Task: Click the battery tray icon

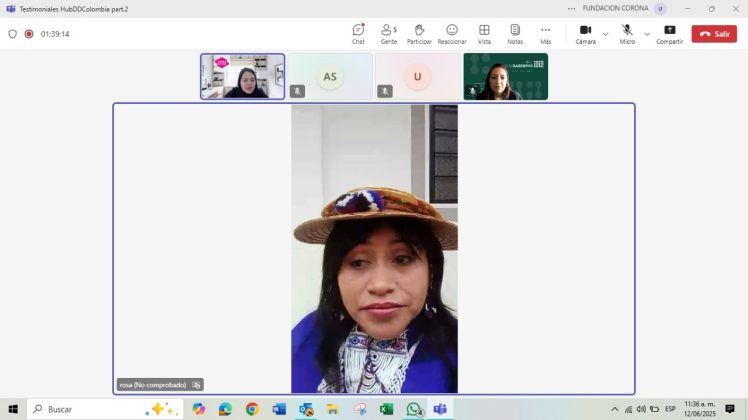Action: (x=654, y=409)
